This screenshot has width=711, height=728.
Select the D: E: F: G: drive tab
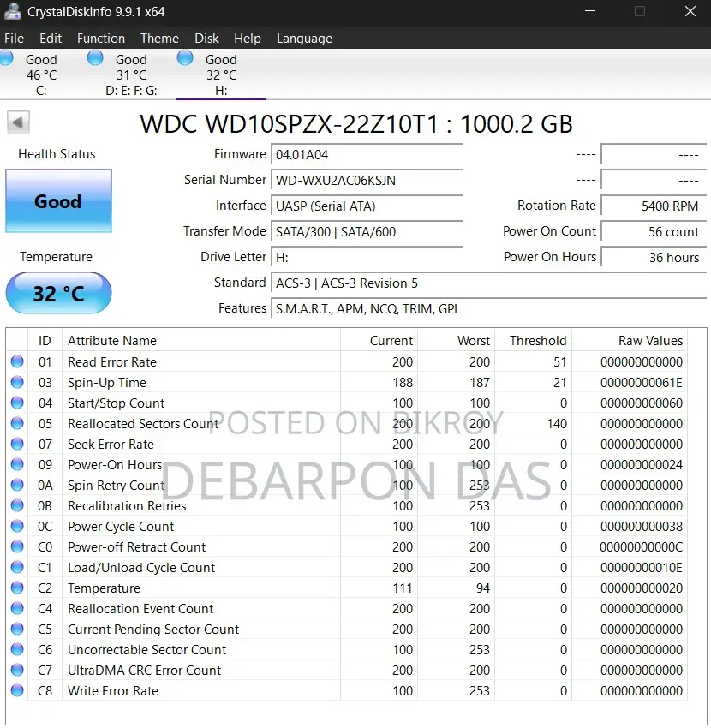[131, 75]
